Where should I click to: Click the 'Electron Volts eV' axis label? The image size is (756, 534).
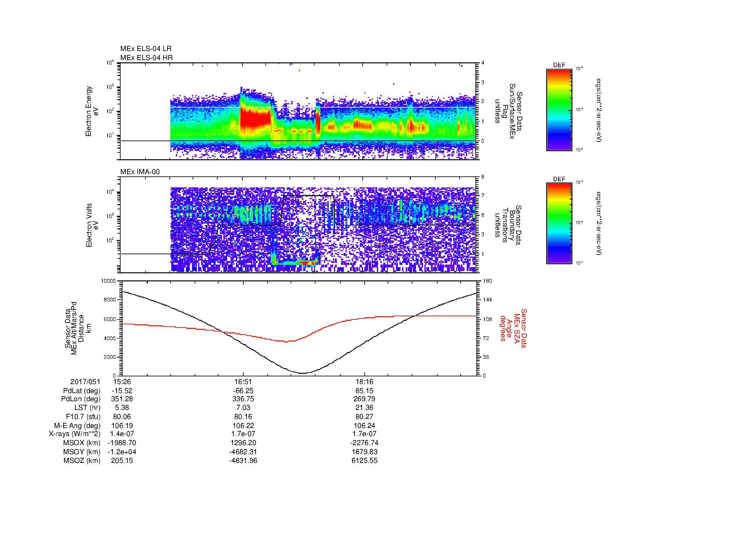point(92,225)
